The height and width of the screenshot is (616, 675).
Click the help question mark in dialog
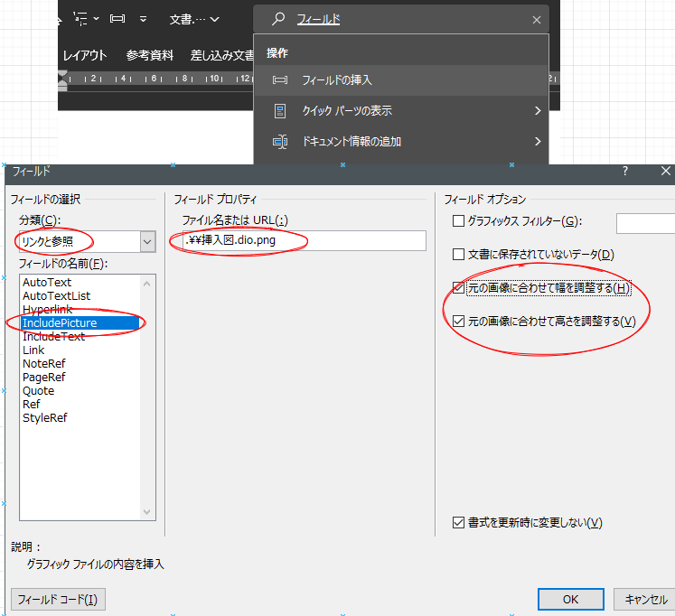click(x=625, y=171)
